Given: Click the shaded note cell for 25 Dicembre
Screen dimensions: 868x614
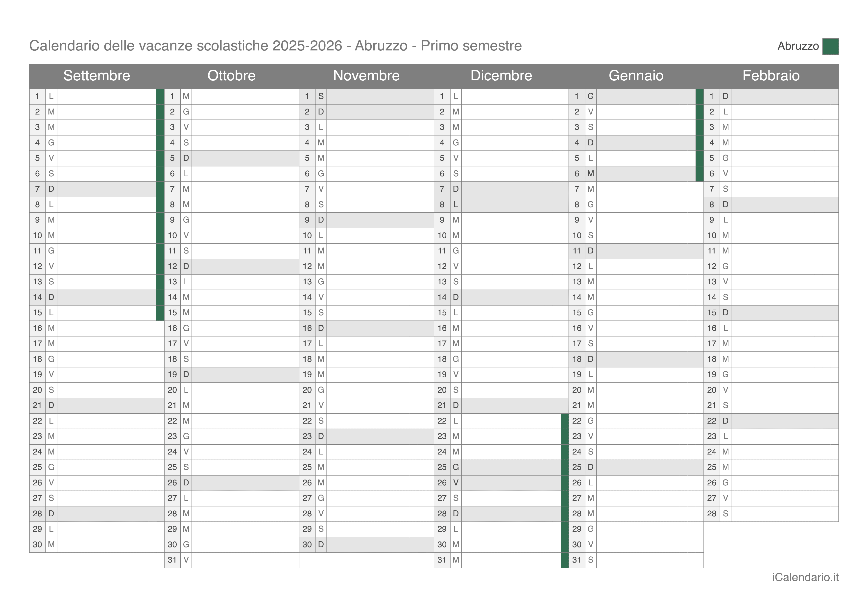Looking at the screenshot, I should (511, 467).
